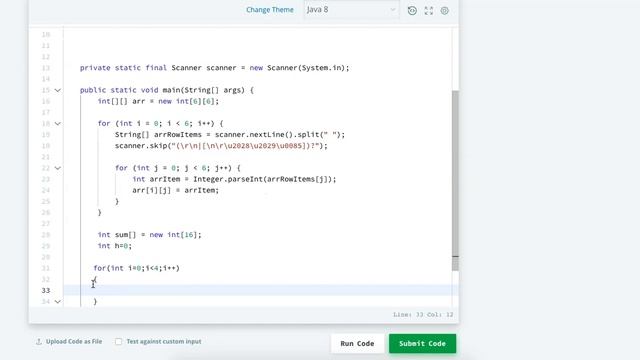Image resolution: width=640 pixels, height=360 pixels.
Task: Collapse the for loop fold arrow on line 18
Action: pos(58,124)
